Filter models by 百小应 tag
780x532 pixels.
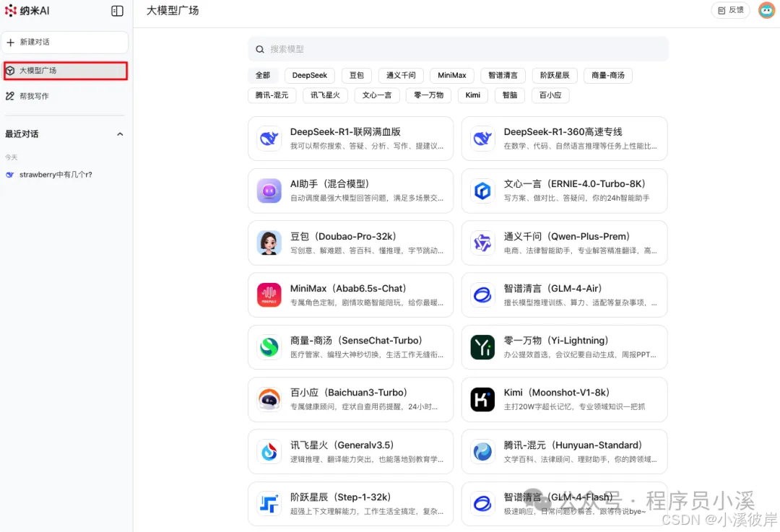click(x=550, y=95)
